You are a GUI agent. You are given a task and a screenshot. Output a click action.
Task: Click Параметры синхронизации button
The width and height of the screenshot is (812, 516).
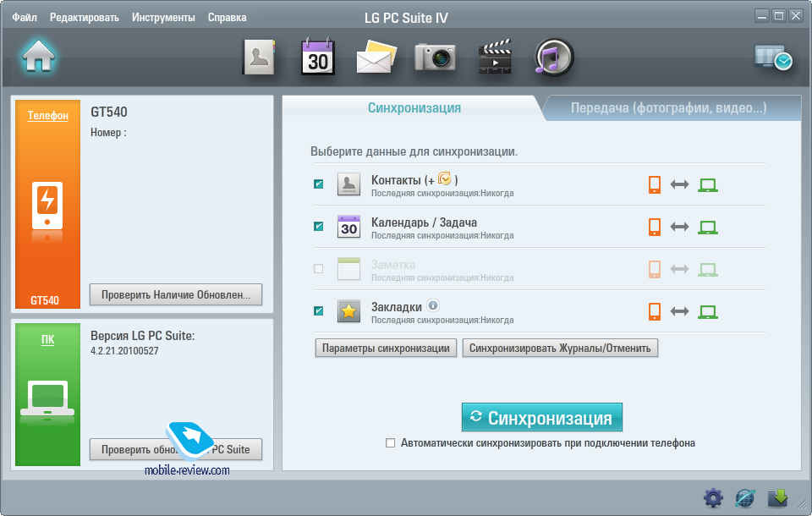tap(387, 348)
